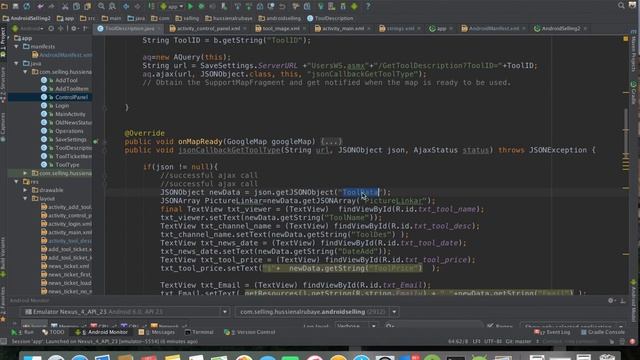Click hussienalrubaye in the breadcrumb bar
The width and height of the screenshot is (640, 360).
tap(229, 18)
